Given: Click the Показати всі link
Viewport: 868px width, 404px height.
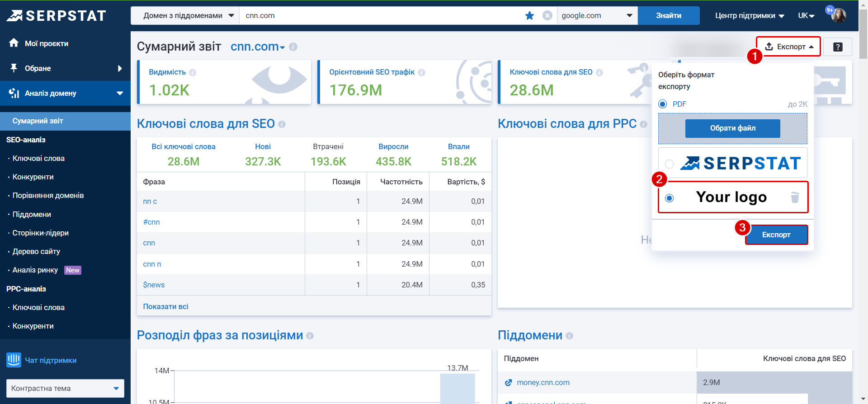Looking at the screenshot, I should click(165, 306).
